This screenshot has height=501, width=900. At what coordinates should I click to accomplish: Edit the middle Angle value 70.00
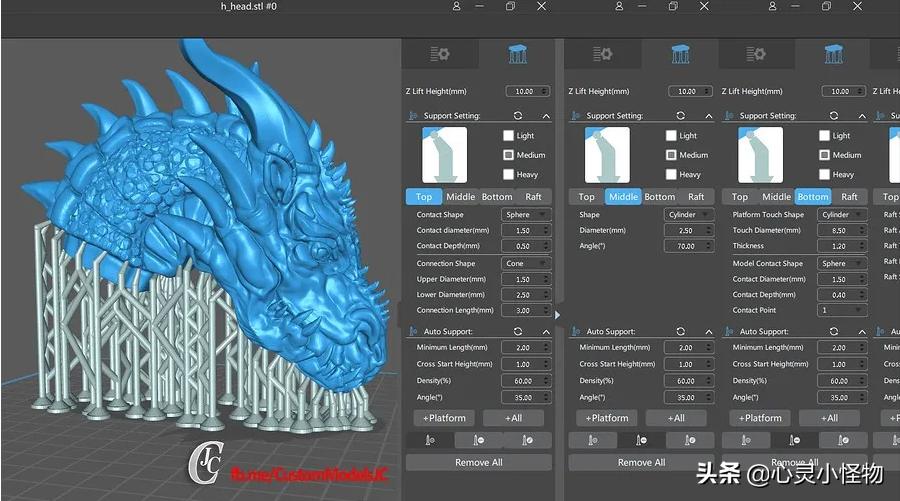(x=689, y=246)
